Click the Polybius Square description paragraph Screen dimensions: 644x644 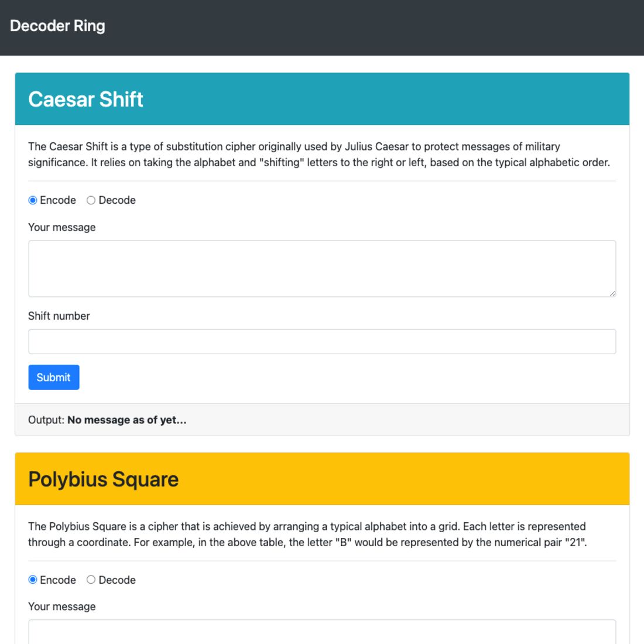[x=307, y=534]
